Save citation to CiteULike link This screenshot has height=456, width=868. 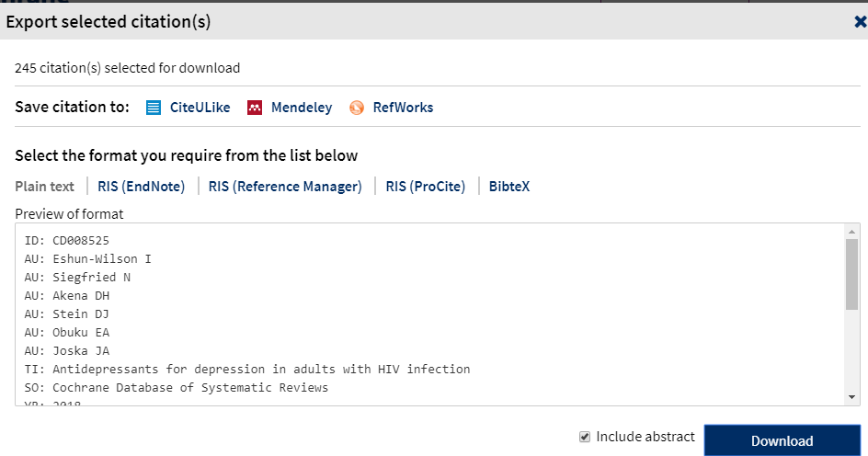[x=200, y=108]
